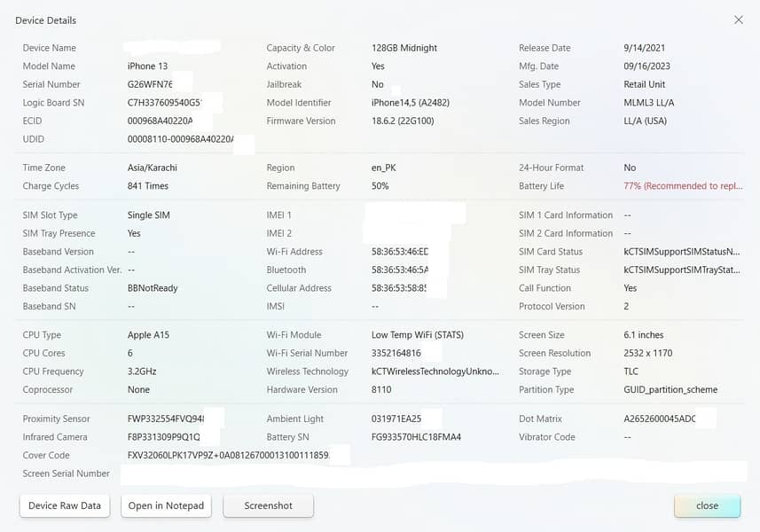Click the 3.2GHz CPU frequency value
This screenshot has width=760, height=532.
click(x=142, y=372)
